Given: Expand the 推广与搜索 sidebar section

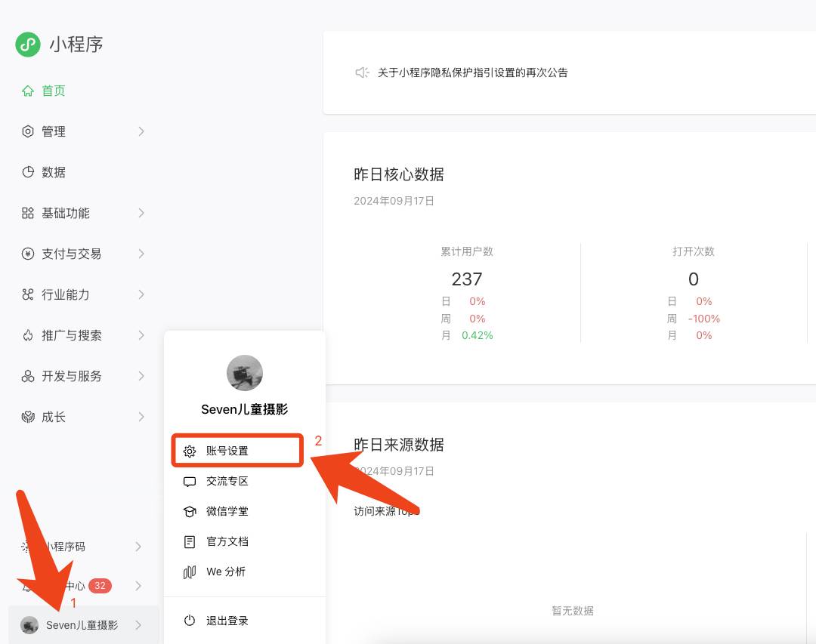Looking at the screenshot, I should tap(64, 335).
